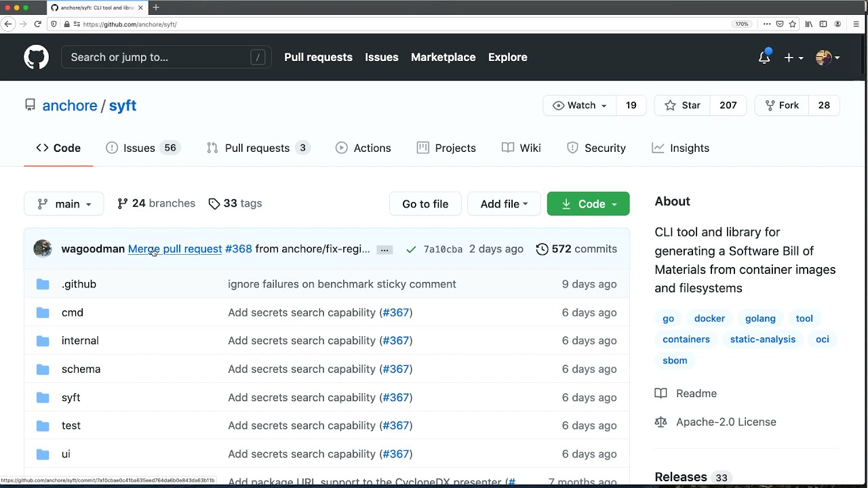The image size is (868, 488).
Task: Open the test folder
Action: pos(71,426)
